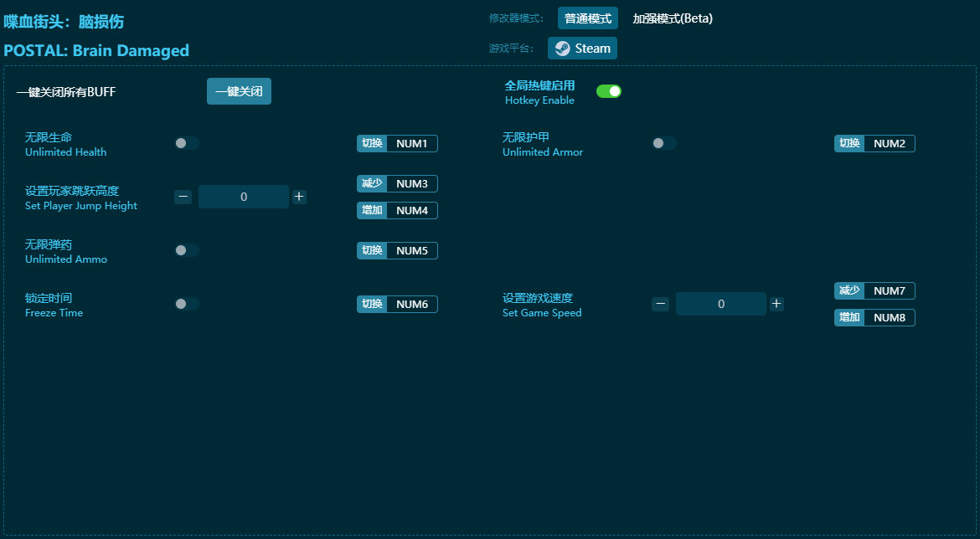Screen dimensions: 980x539
Task: Change the NUM2 hotkey for Unlimited Armor
Action: pyautogui.click(x=889, y=143)
